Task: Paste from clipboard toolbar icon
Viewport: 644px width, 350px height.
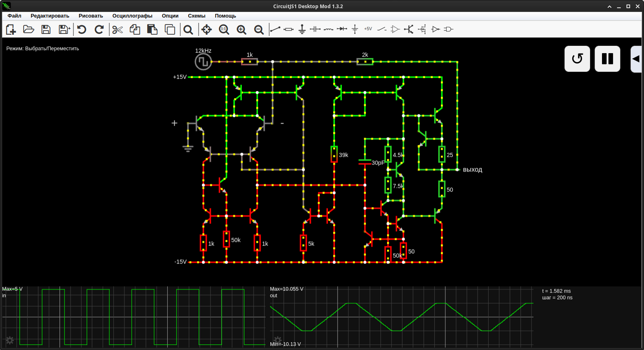Action: click(x=153, y=29)
